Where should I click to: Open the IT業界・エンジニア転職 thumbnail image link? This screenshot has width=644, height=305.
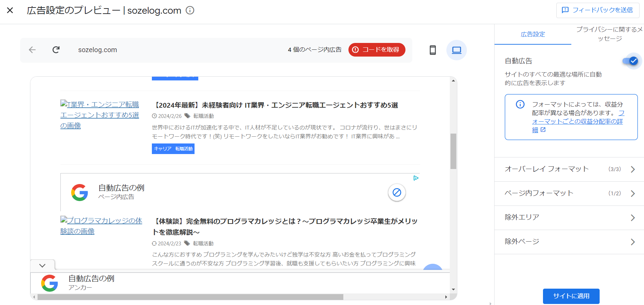pyautogui.click(x=100, y=115)
